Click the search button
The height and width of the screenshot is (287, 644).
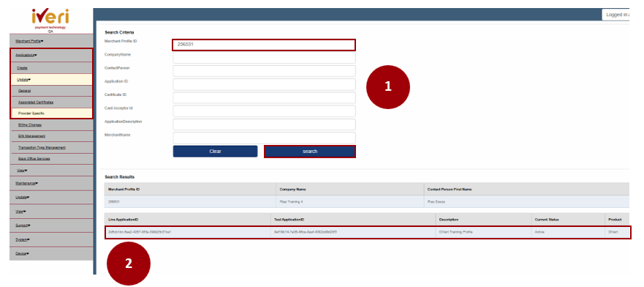(310, 152)
